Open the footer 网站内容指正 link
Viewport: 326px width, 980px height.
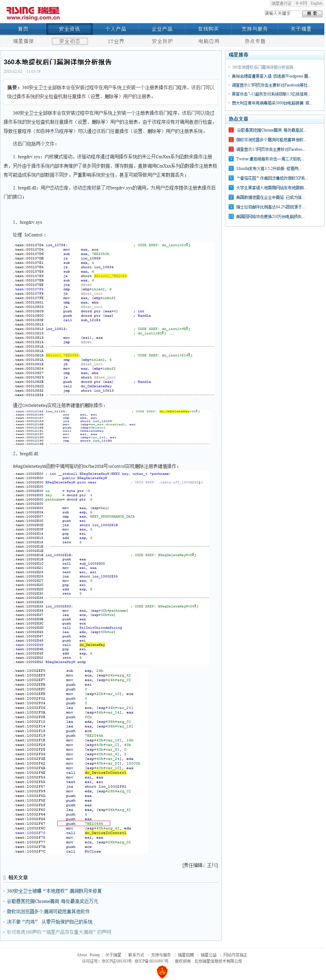coord(235,955)
